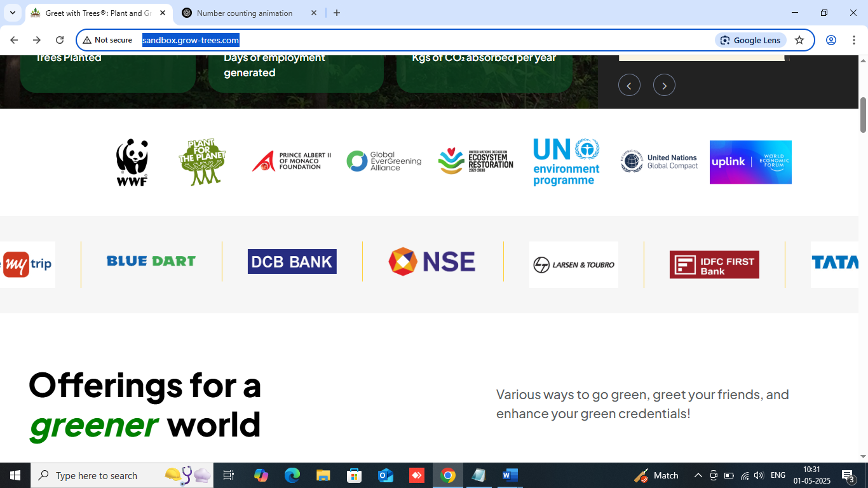This screenshot has height=488, width=868.
Task: Click the page vertical scrollbar thumb
Action: point(863,115)
